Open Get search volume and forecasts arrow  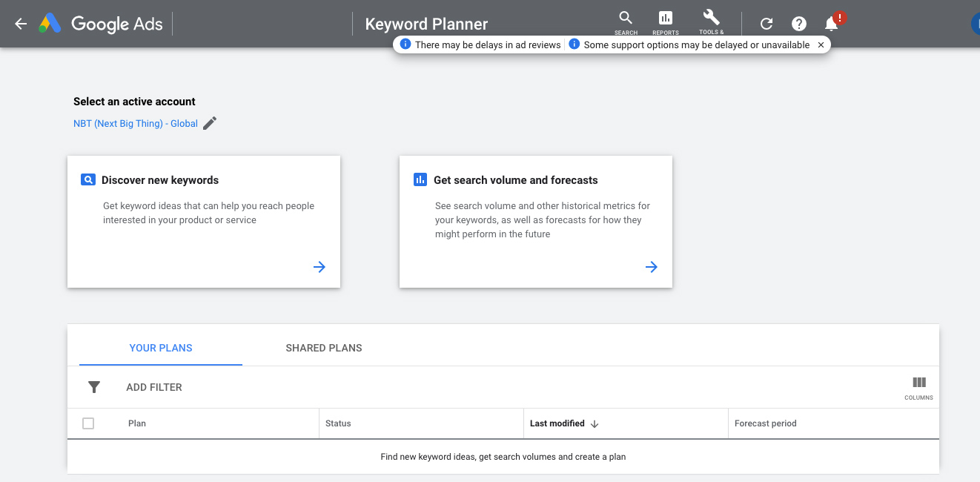pos(652,267)
